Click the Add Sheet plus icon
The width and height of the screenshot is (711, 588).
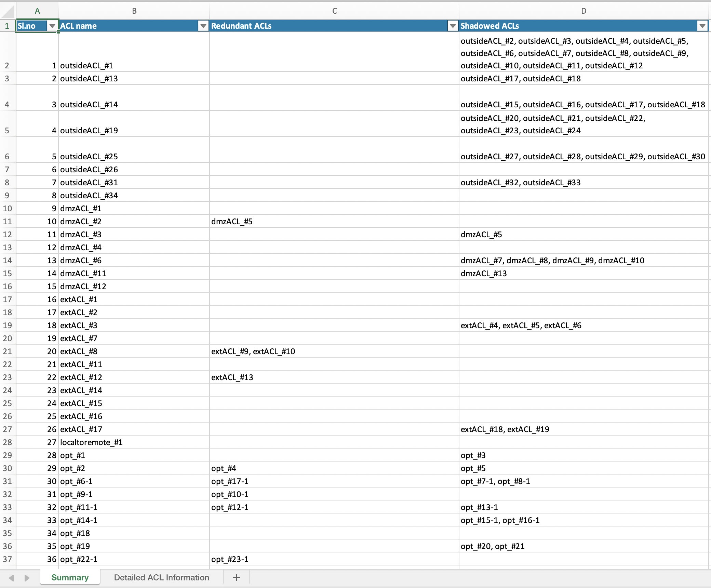[x=236, y=577]
